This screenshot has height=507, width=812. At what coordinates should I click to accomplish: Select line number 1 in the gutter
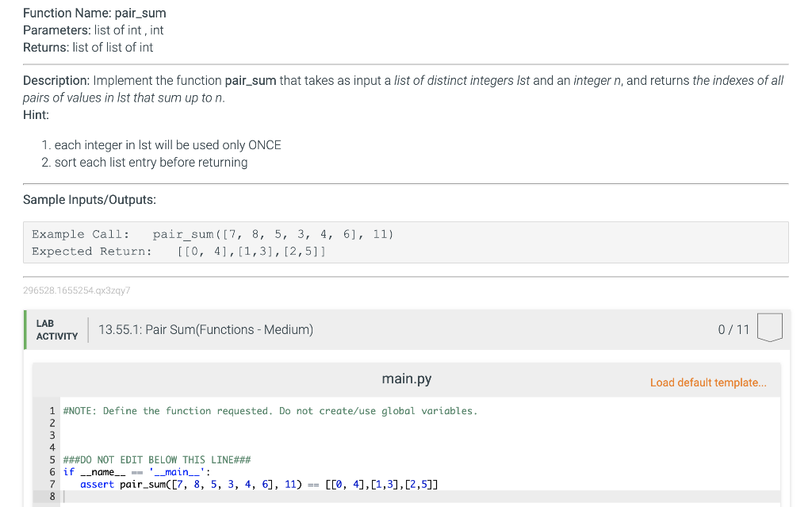tap(52, 410)
